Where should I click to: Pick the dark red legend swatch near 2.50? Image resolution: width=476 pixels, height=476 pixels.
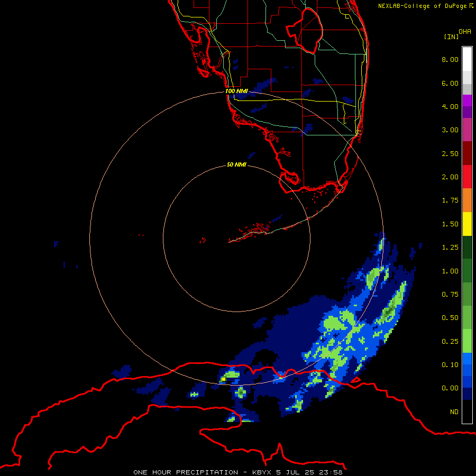pos(467,153)
